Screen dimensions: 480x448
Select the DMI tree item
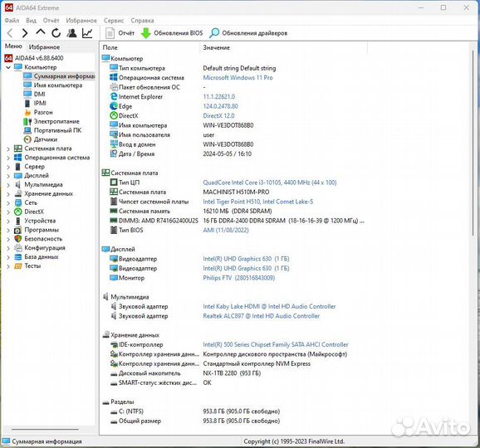point(34,94)
